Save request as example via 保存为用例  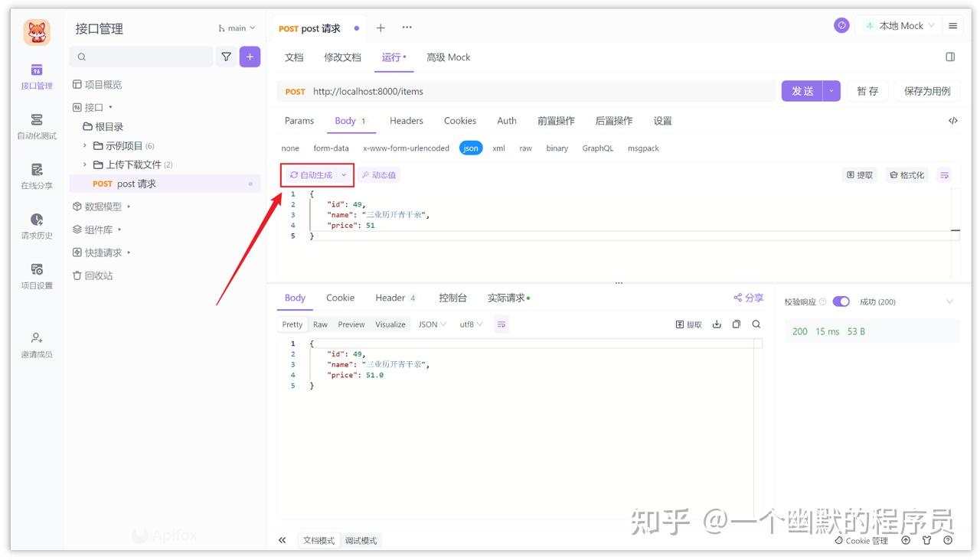tap(926, 90)
